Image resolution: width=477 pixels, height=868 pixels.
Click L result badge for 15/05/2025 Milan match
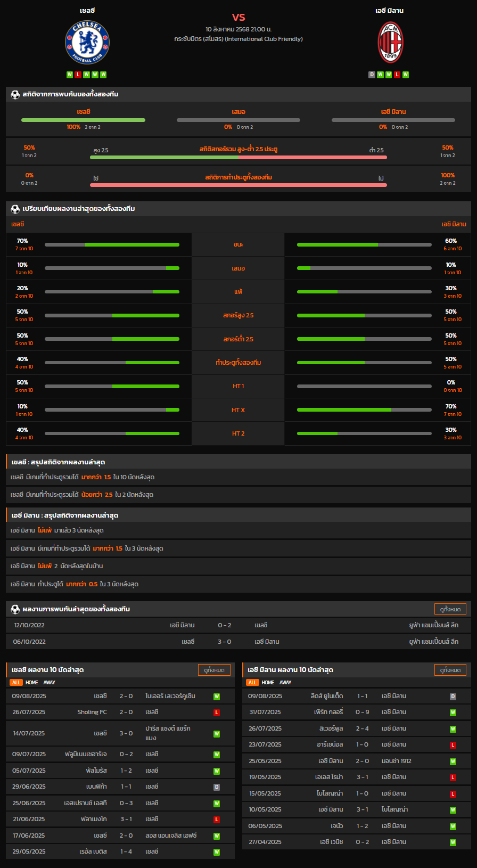click(453, 794)
